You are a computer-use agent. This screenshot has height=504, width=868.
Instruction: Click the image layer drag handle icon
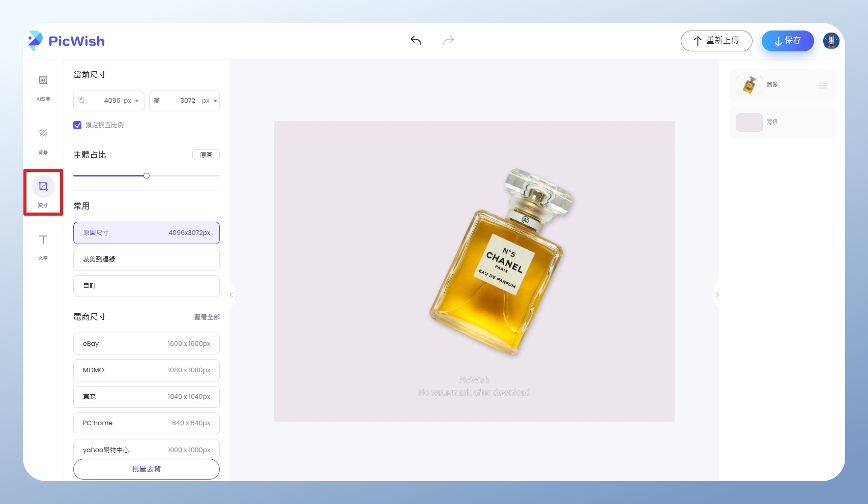pyautogui.click(x=823, y=85)
